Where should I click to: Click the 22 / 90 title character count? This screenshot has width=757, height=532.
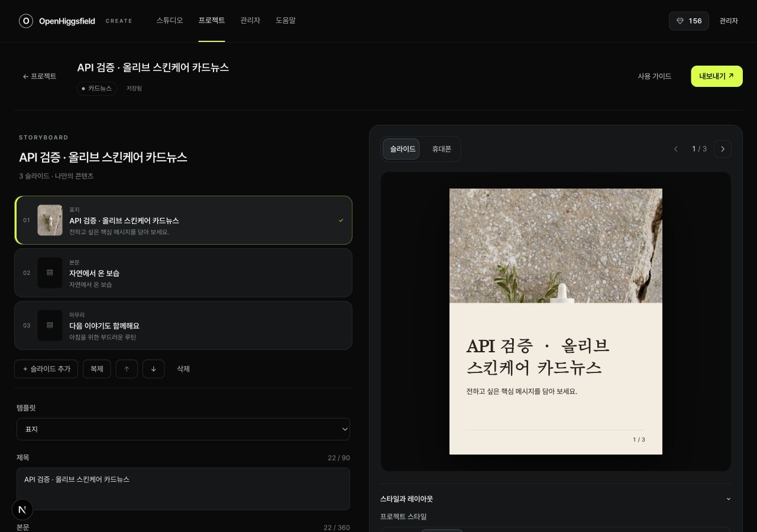pos(339,458)
